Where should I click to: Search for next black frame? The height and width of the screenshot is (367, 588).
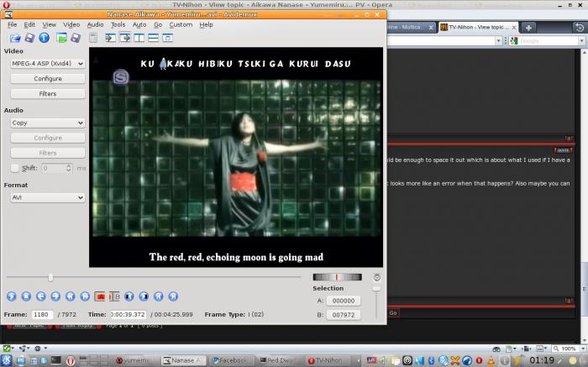[144, 296]
